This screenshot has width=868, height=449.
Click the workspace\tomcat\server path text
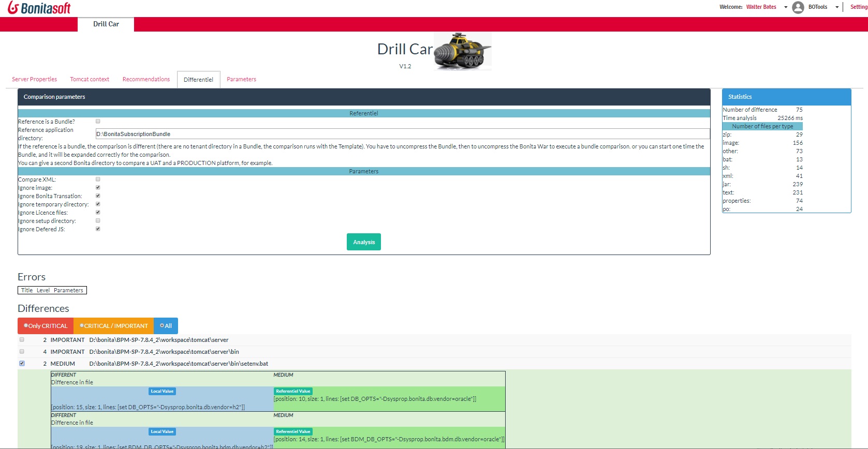pyautogui.click(x=159, y=340)
